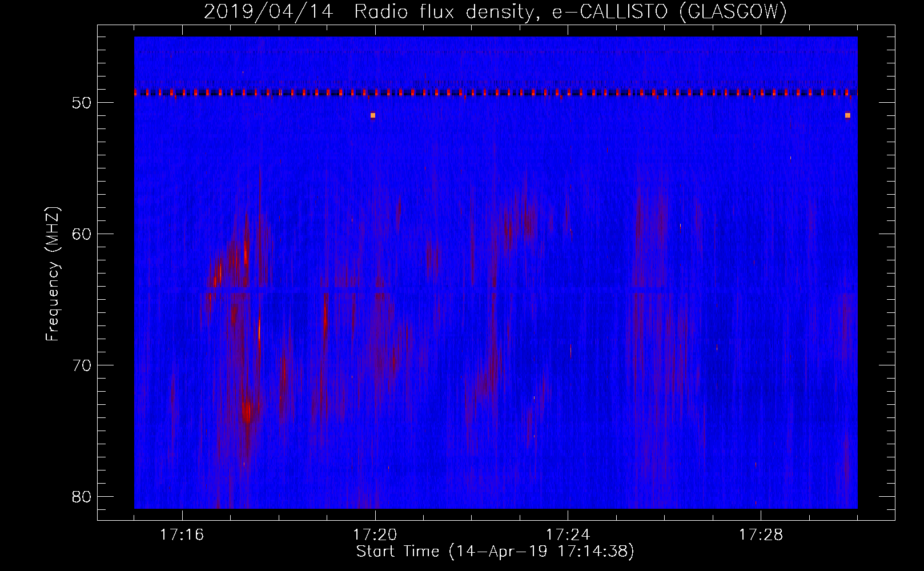Click the 60 frequency tick label
This screenshot has width=924, height=571.
pos(82,234)
